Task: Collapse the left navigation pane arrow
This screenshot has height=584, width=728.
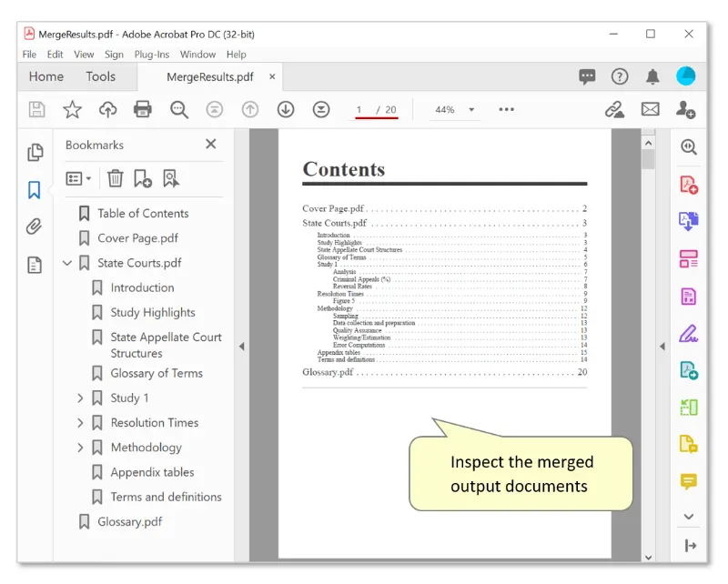Action: coord(241,347)
